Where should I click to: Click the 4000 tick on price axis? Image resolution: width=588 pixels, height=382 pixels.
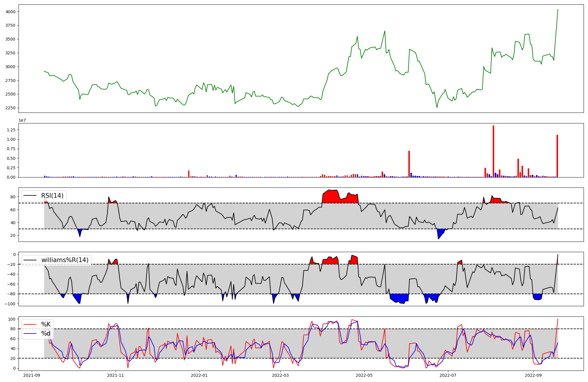click(10, 12)
